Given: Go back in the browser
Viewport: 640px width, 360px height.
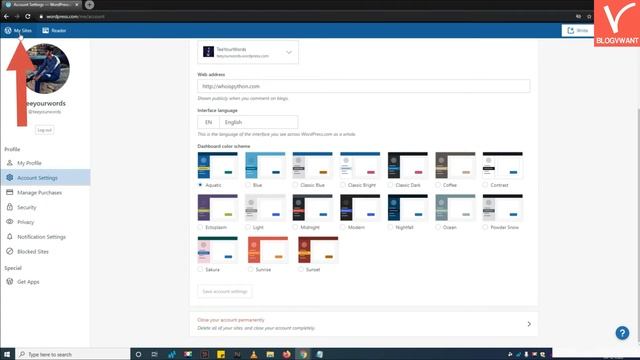Looking at the screenshot, I should tap(7, 16).
